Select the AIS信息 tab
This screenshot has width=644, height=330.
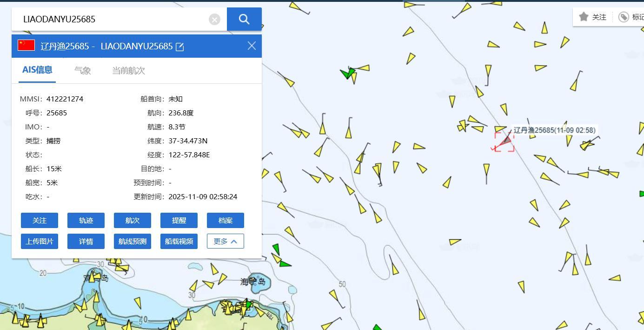[x=37, y=70]
